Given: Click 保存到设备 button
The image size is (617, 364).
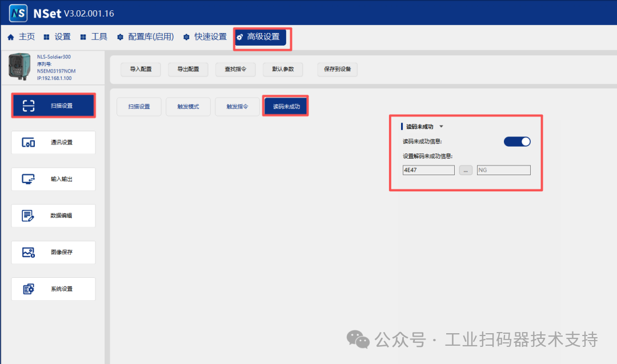Looking at the screenshot, I should [x=337, y=69].
